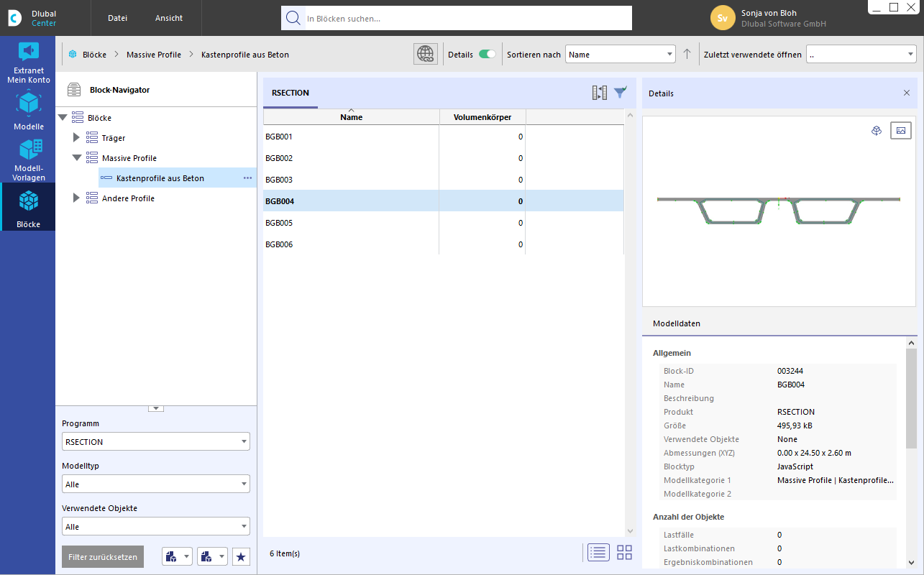Image resolution: width=924 pixels, height=575 pixels.
Task: Switch preview to image view
Action: [x=901, y=130]
